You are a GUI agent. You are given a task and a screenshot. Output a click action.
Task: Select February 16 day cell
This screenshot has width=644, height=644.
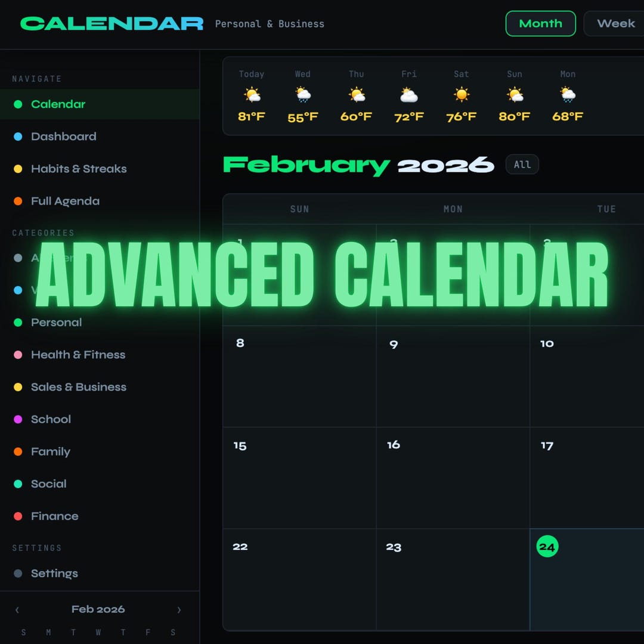pos(453,478)
